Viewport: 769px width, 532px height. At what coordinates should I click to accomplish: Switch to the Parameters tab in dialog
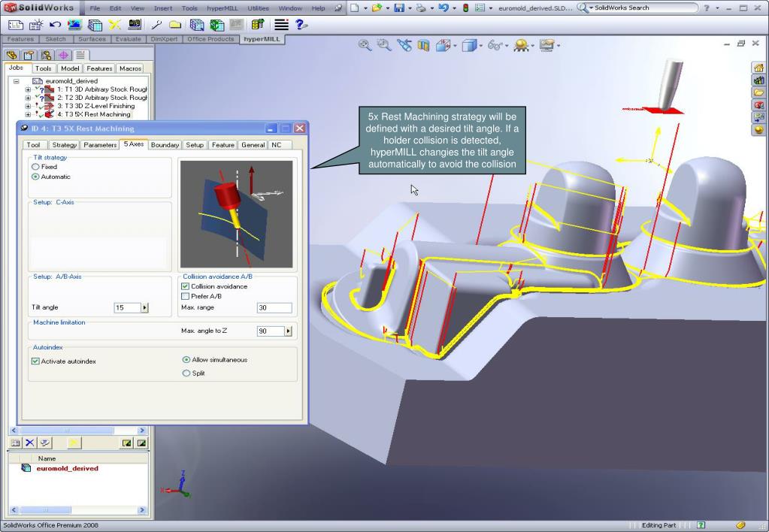(x=100, y=144)
